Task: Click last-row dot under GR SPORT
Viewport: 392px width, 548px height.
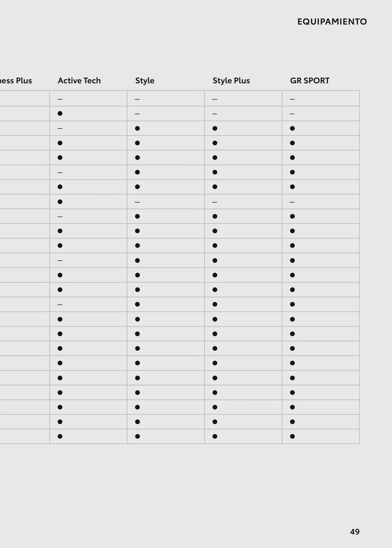Action: click(292, 436)
